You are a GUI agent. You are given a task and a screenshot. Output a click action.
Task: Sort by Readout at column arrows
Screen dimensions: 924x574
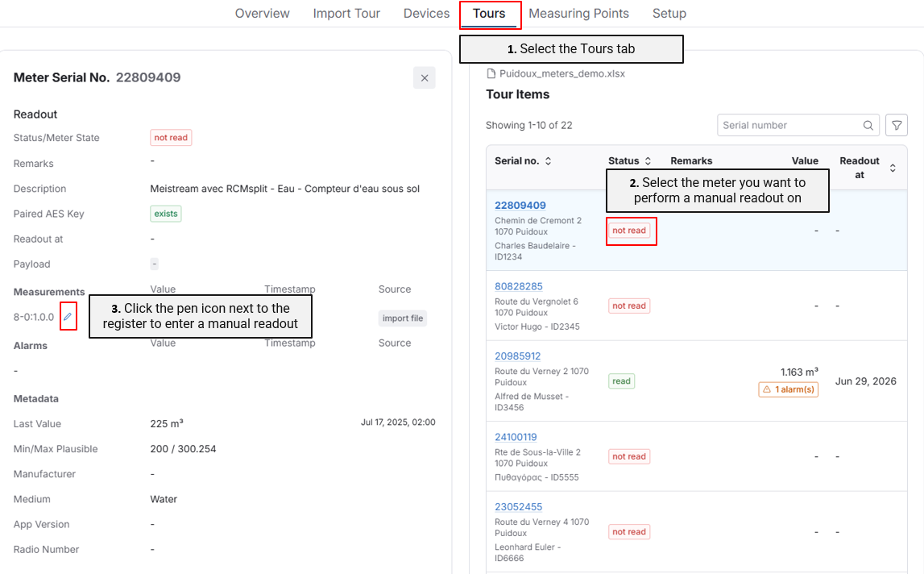tap(893, 168)
